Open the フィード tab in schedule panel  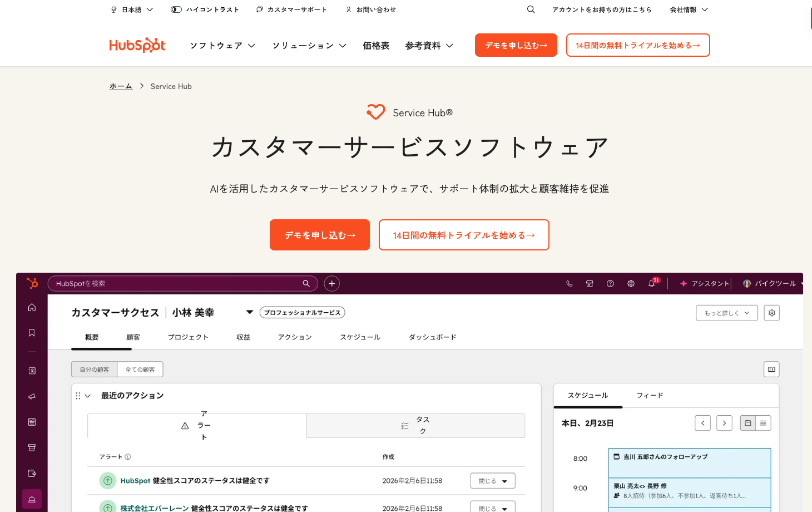click(x=650, y=396)
